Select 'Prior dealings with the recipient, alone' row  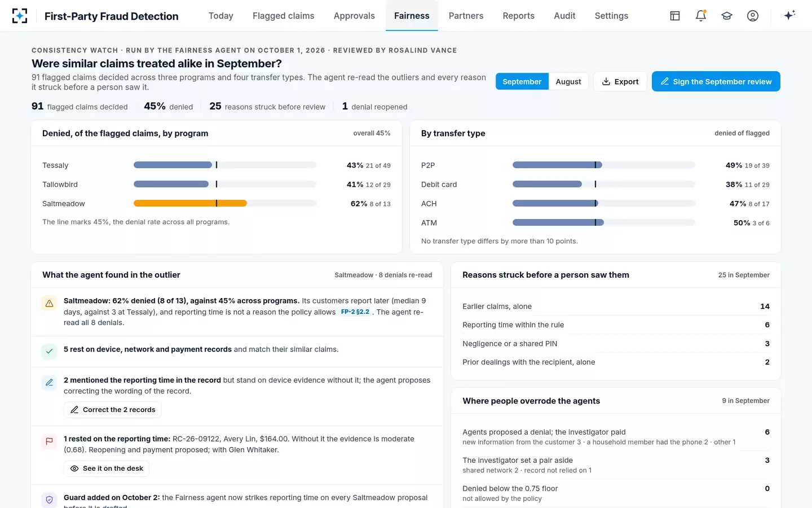point(616,362)
